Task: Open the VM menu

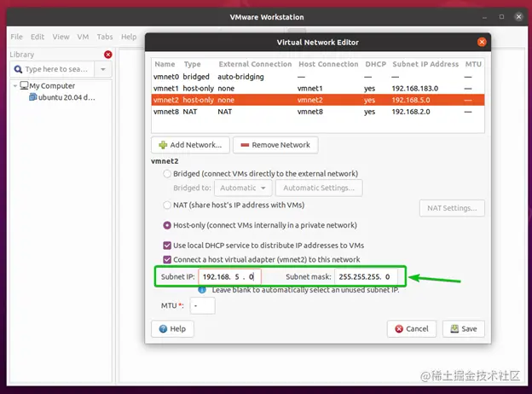Action: point(83,37)
